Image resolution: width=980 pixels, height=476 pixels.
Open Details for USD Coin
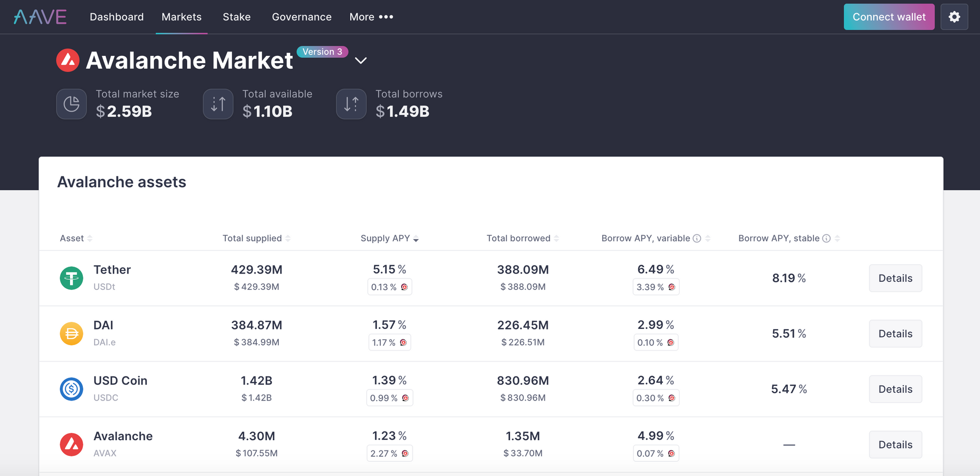[895, 389]
